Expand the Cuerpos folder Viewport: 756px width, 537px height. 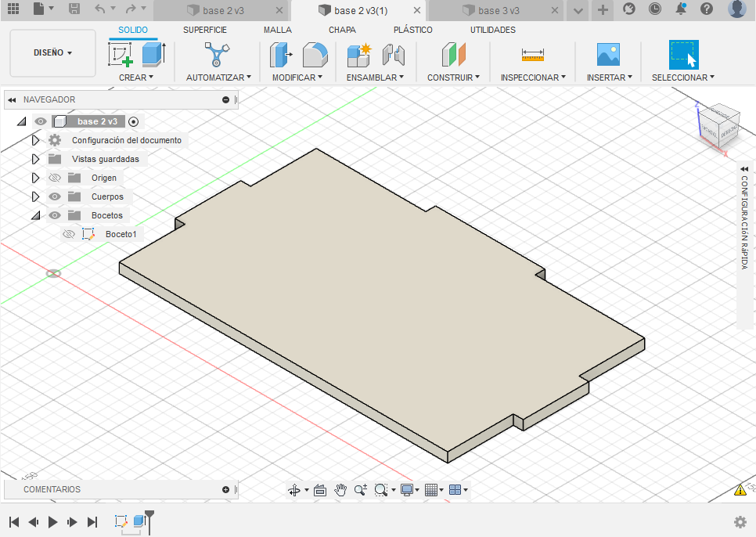tap(35, 196)
